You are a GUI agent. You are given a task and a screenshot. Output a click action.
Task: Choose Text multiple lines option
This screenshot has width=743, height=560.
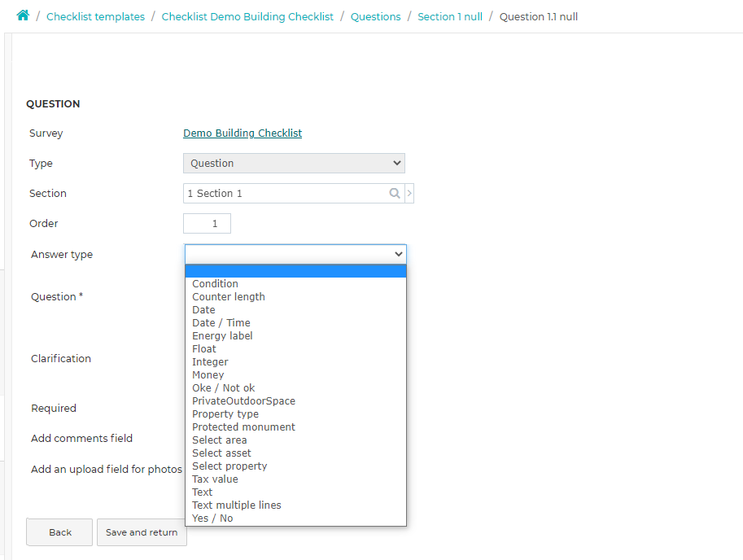(295, 505)
